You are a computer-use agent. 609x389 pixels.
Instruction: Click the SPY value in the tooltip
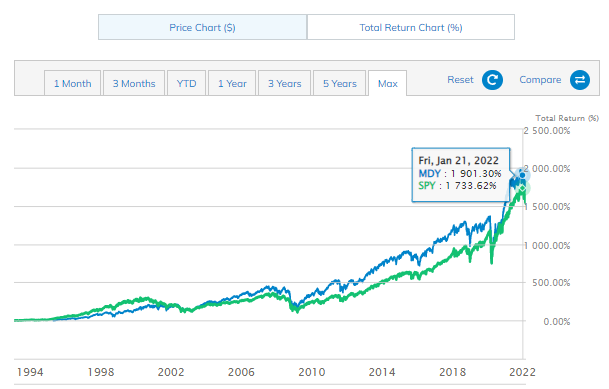pyautogui.click(x=471, y=186)
